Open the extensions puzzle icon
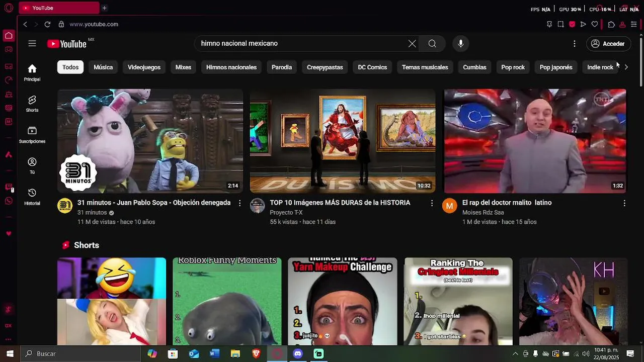 click(611, 24)
